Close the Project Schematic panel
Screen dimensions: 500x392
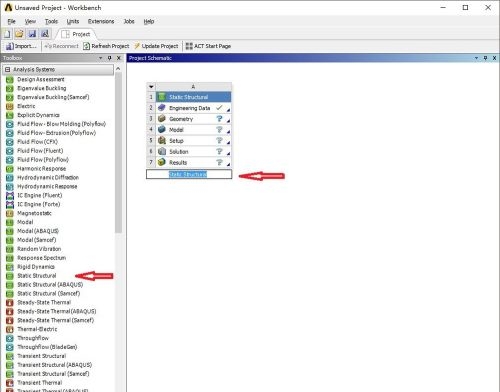click(494, 58)
